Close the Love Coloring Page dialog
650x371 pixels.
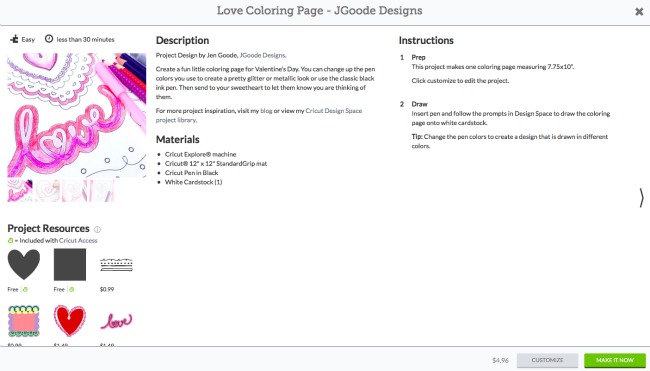[x=639, y=12]
